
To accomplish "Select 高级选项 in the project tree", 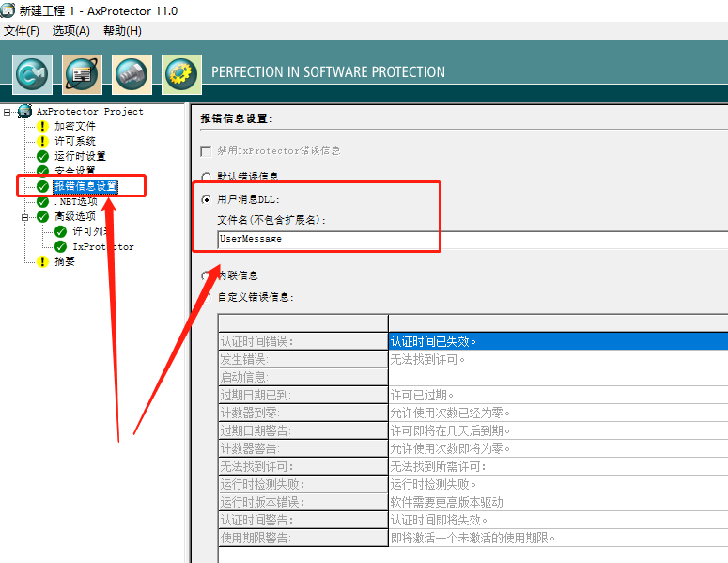I will point(75,216).
